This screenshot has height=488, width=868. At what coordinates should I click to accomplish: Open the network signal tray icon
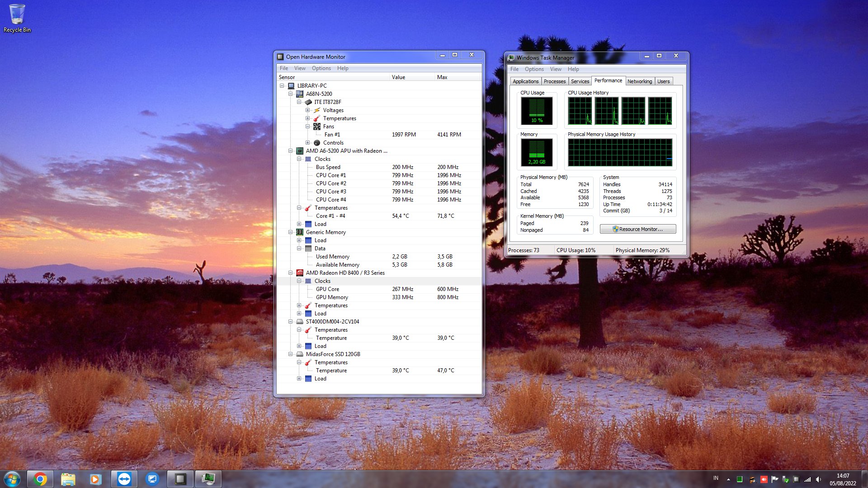tap(807, 479)
